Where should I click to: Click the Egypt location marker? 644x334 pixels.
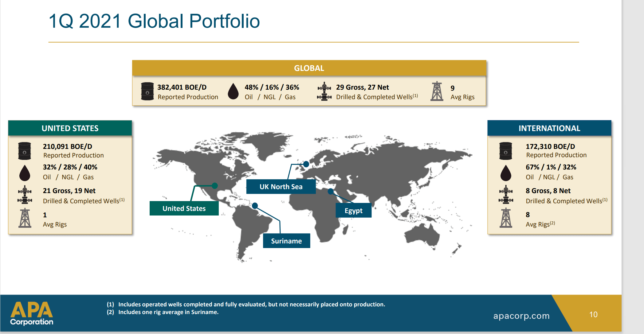331,191
